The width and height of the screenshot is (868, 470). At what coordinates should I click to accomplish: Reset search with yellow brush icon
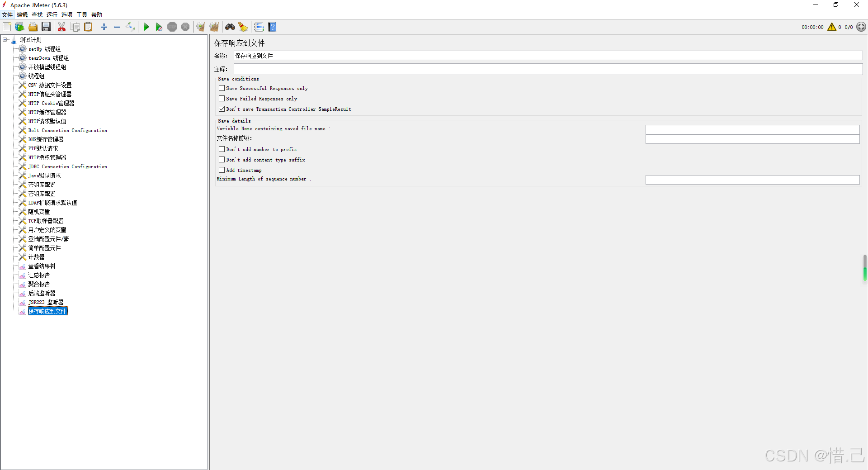243,27
